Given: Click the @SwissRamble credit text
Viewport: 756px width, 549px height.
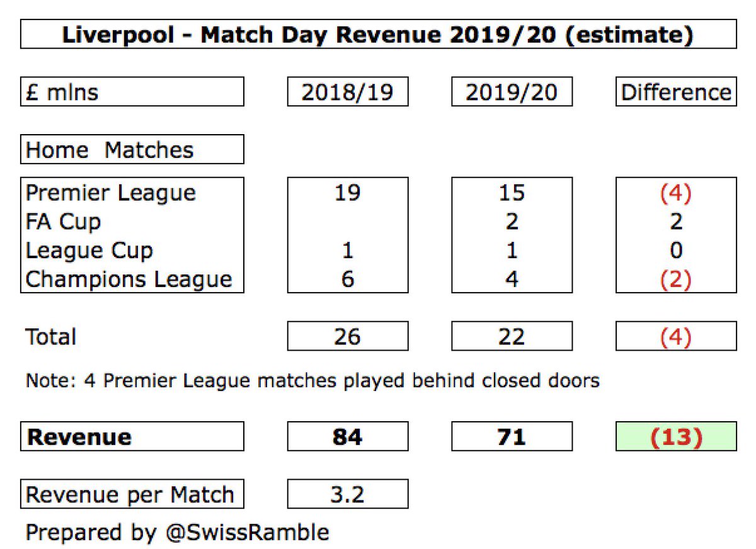Looking at the screenshot, I should pyautogui.click(x=246, y=532).
